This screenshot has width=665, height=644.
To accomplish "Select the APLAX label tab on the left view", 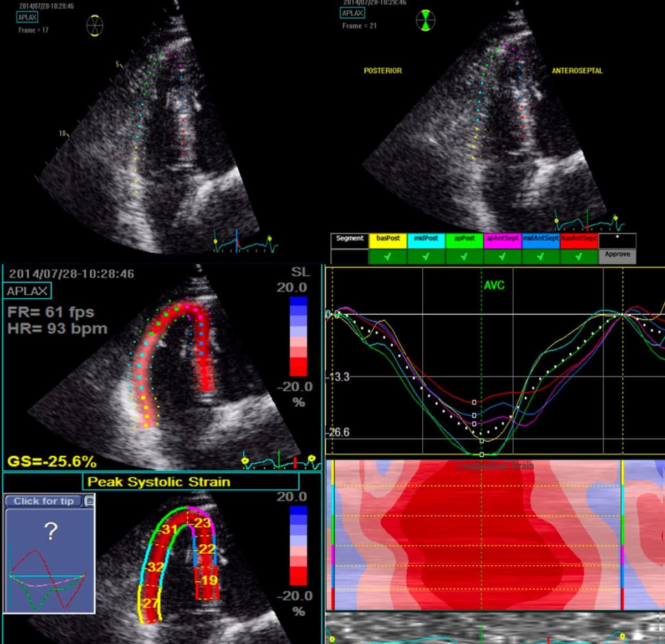I will click(x=27, y=290).
